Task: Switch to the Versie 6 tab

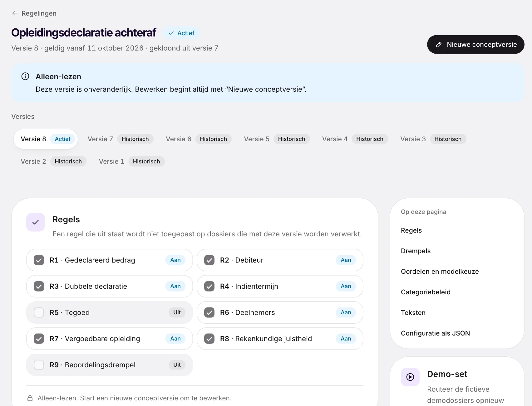Action: 198,139
